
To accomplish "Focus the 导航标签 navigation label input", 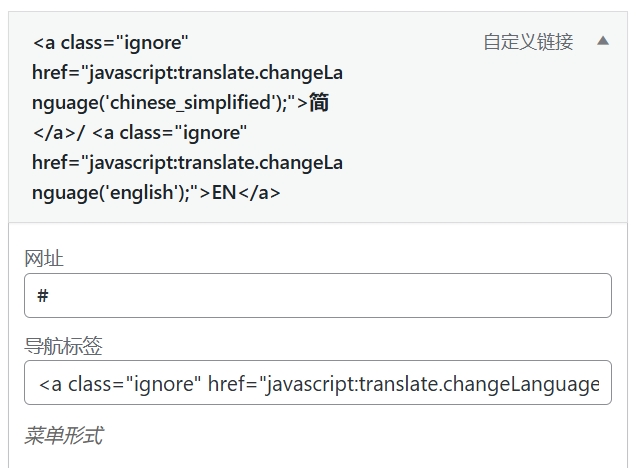I will (318, 383).
